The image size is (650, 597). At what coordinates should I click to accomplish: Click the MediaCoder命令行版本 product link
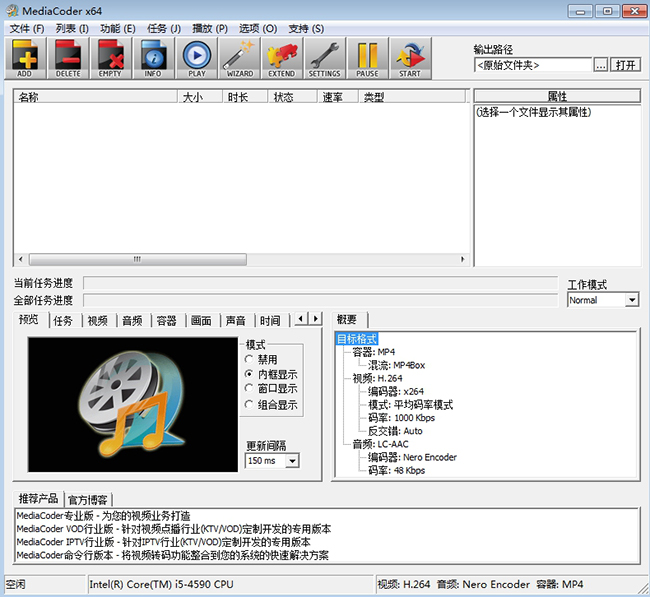(x=172, y=555)
